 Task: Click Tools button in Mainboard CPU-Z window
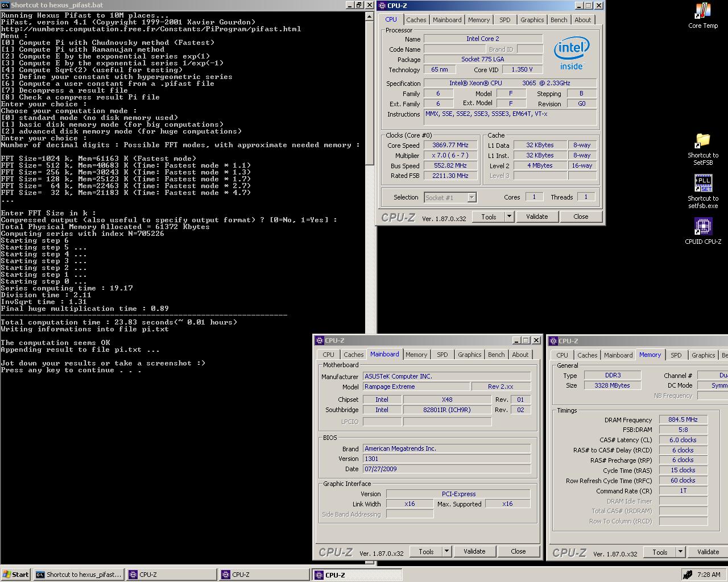pos(426,551)
